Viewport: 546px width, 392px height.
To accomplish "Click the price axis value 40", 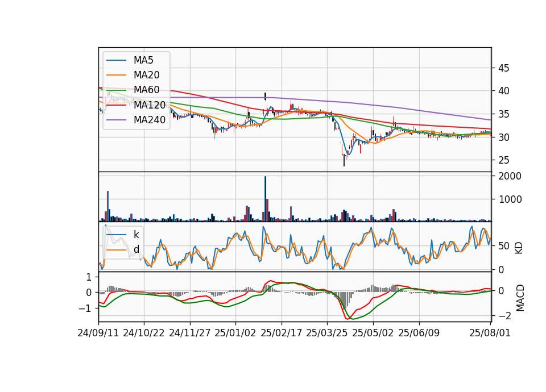I will (503, 91).
